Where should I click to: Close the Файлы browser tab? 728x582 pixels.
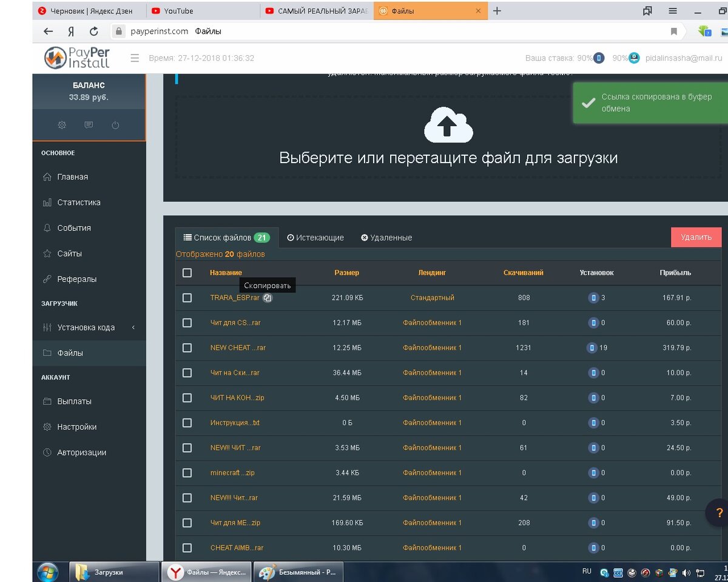[x=478, y=11]
